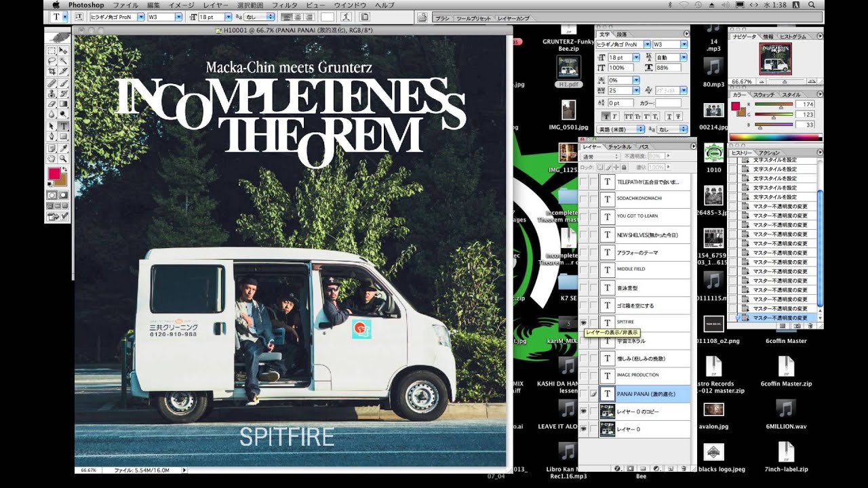
Task: Select the Hand tool
Action: (x=52, y=157)
